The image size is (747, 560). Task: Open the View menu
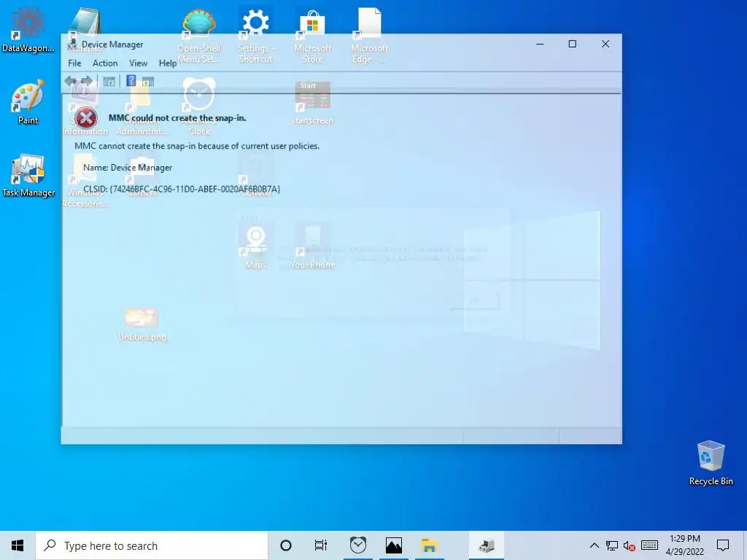(138, 63)
